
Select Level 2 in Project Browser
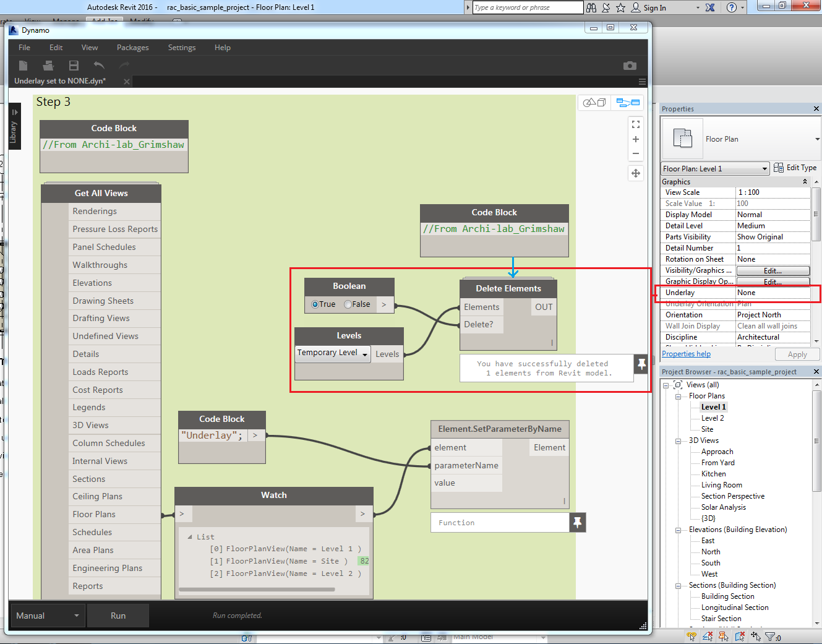click(713, 418)
